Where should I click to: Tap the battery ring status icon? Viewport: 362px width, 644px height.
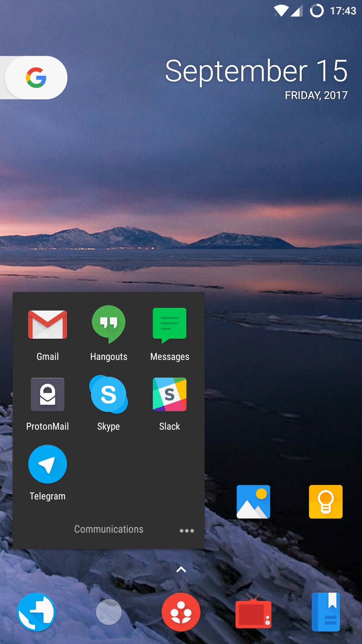317,11
